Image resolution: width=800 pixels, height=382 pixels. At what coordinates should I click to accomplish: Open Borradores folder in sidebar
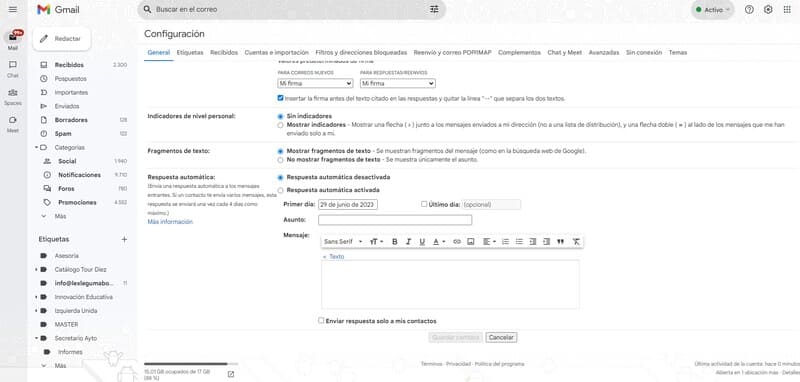click(71, 120)
